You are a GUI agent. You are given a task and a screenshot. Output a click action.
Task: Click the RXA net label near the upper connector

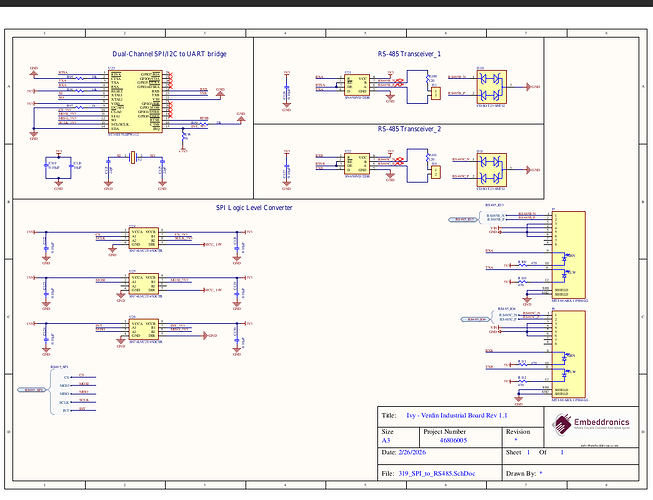[x=489, y=251]
